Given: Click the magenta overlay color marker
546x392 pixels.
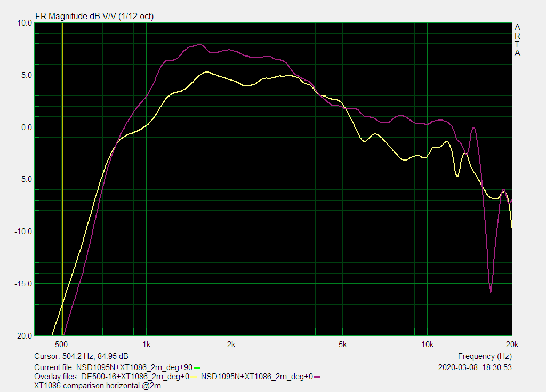Looking at the screenshot, I should (x=317, y=377).
